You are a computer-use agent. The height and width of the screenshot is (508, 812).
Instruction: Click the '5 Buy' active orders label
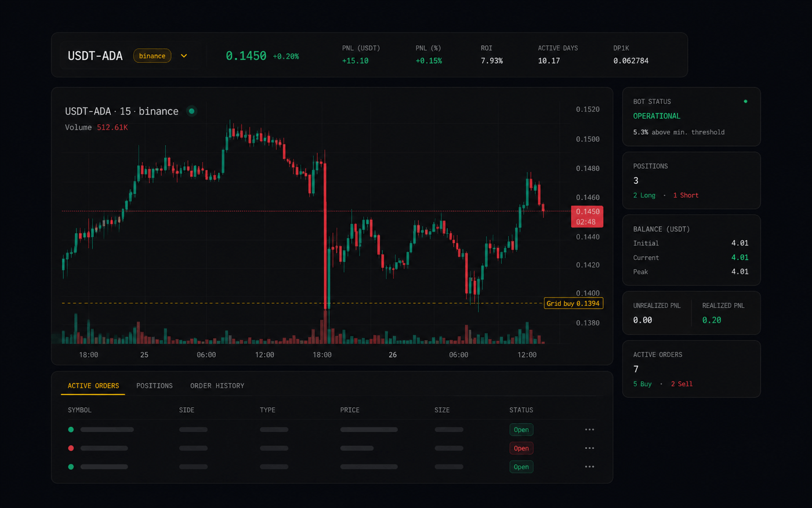pos(642,384)
